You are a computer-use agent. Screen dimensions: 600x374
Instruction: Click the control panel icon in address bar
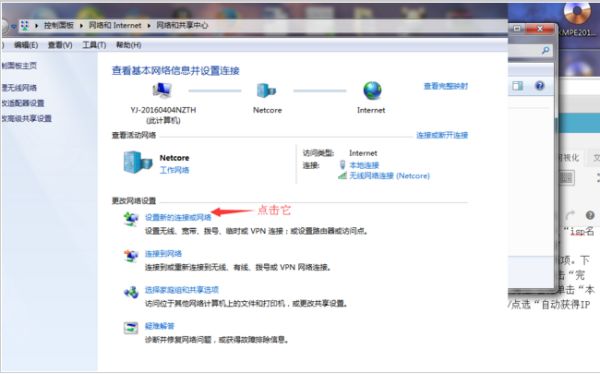25,26
